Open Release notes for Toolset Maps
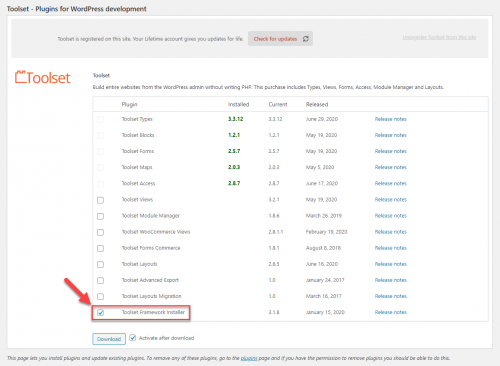Image resolution: width=500 pixels, height=366 pixels. pos(391,167)
